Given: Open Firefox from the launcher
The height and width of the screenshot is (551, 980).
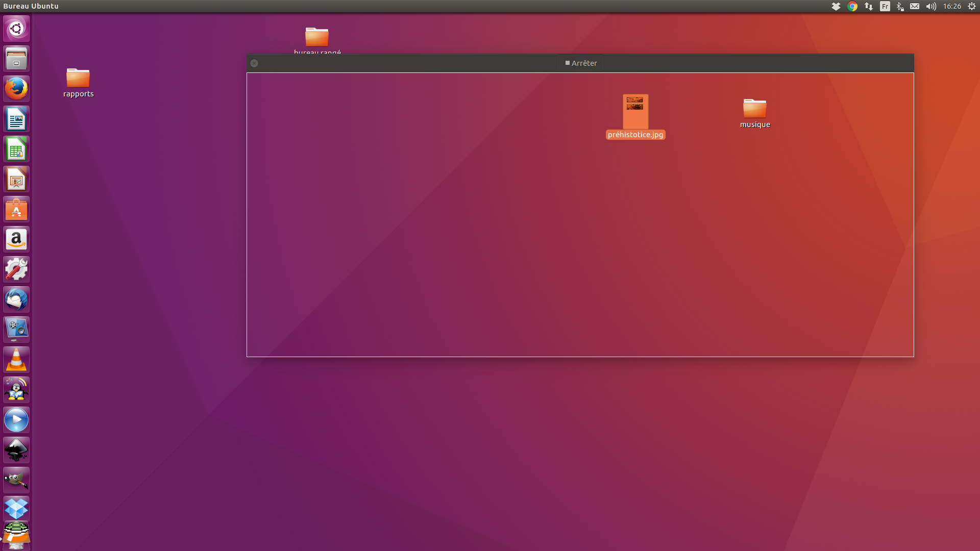Looking at the screenshot, I should (x=16, y=89).
